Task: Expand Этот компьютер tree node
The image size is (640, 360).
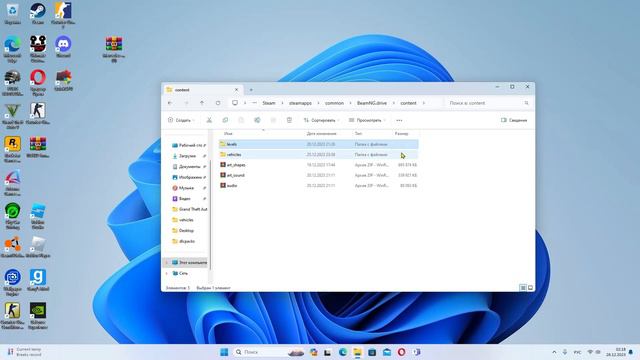Action: (x=167, y=262)
